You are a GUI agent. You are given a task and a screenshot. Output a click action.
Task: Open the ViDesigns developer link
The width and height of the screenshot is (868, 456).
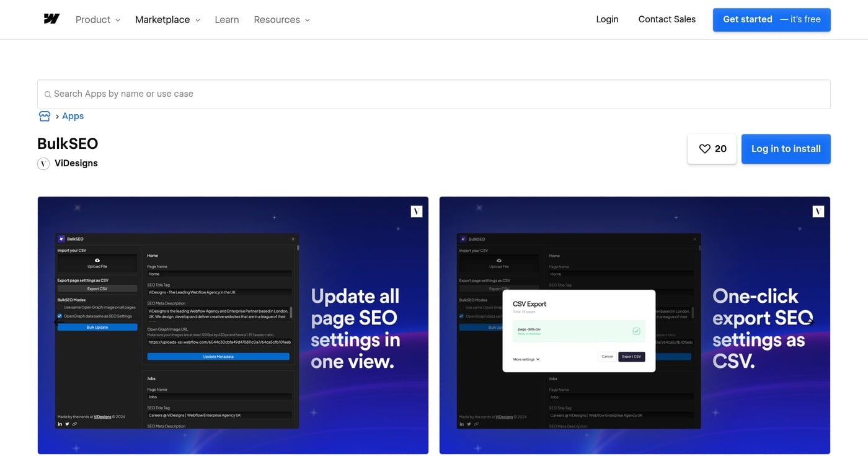76,163
